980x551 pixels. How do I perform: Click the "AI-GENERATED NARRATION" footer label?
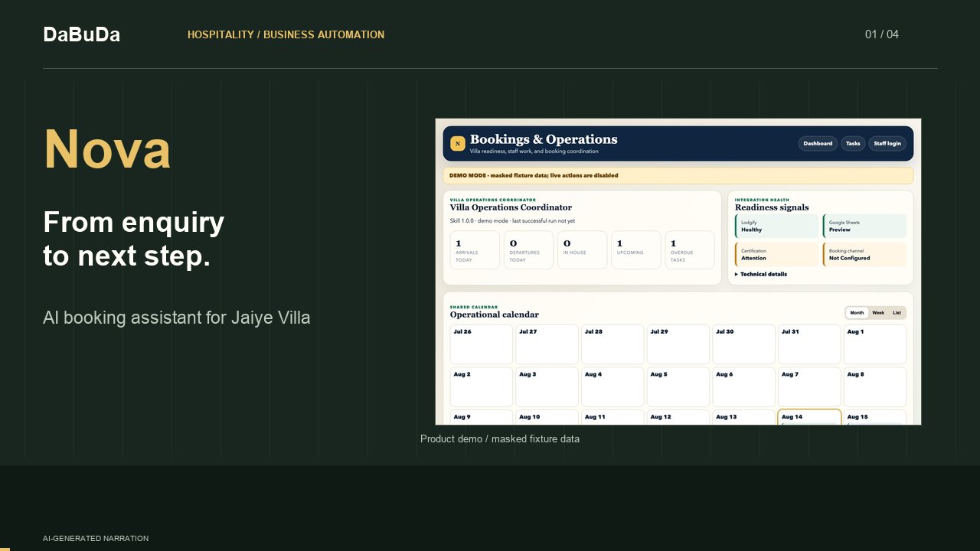point(96,539)
